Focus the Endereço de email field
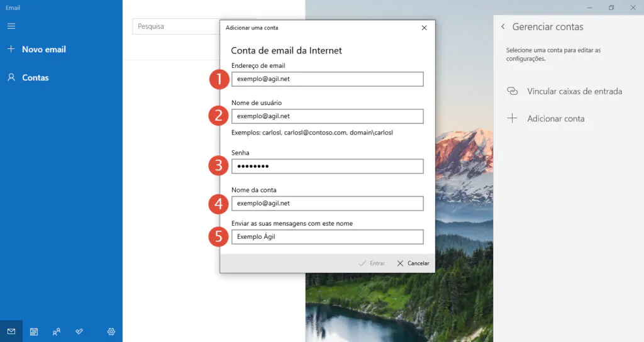The width and height of the screenshot is (644, 342). click(327, 79)
